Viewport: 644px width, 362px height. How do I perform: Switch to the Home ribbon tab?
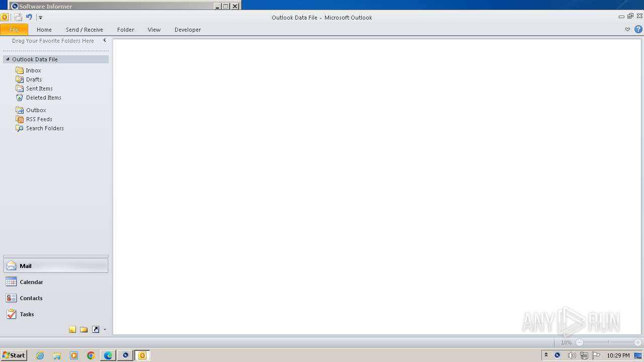pyautogui.click(x=44, y=30)
